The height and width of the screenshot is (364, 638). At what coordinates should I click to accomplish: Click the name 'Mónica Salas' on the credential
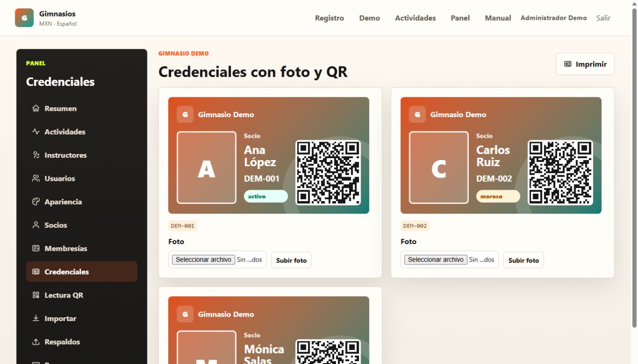pos(264,354)
